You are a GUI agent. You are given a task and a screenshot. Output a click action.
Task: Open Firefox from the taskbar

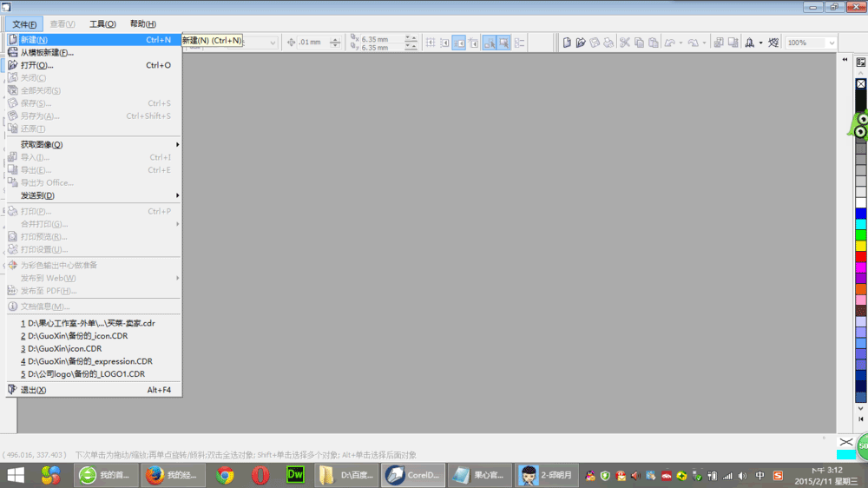172,475
